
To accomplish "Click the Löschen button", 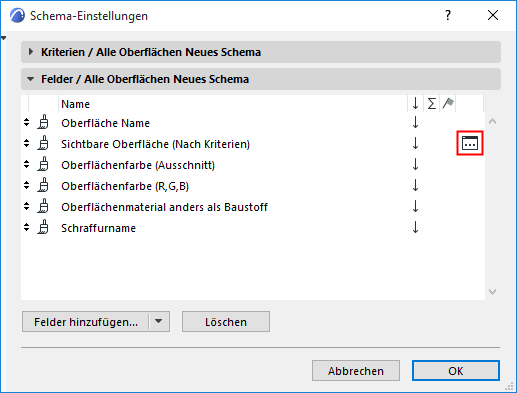I will pos(226,322).
